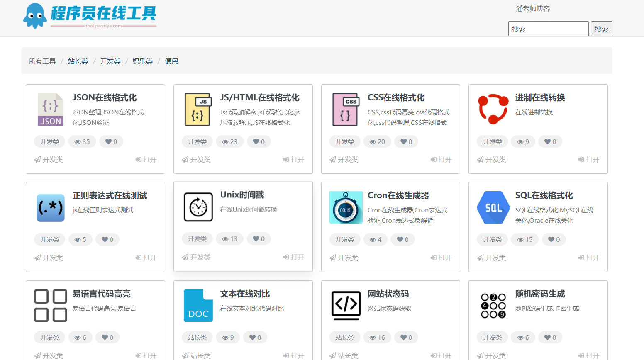Open the Unix时间戳 title link
The image size is (644, 360).
click(242, 195)
